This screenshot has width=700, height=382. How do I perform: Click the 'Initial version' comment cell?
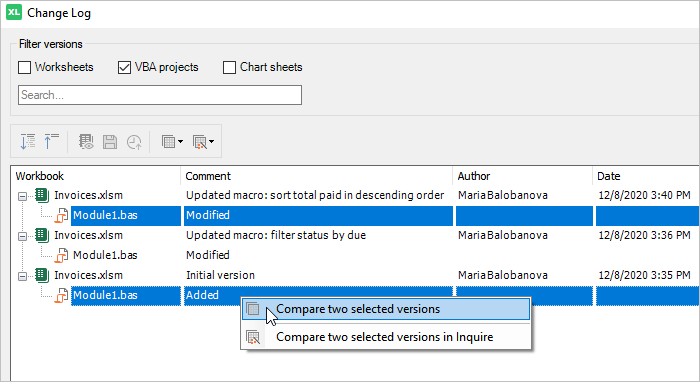coord(221,275)
